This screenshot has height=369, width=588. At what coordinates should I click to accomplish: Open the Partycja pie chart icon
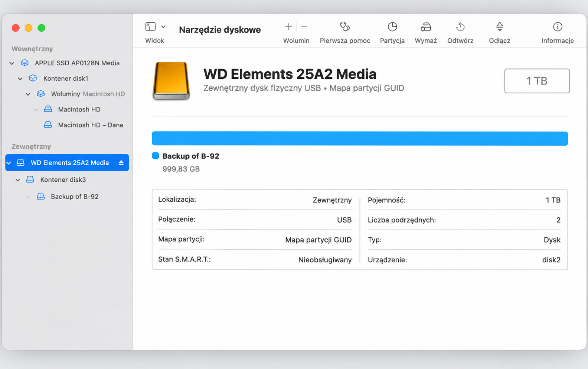392,26
